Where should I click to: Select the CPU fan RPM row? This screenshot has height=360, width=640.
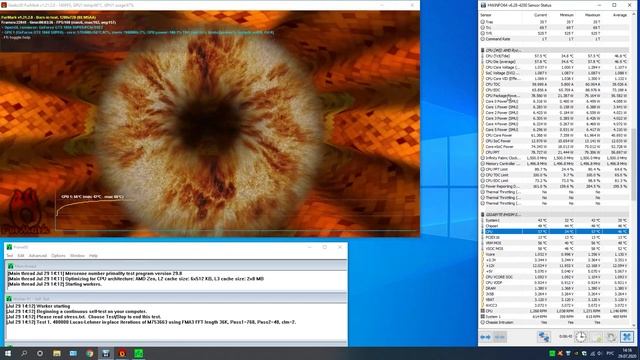555,311
